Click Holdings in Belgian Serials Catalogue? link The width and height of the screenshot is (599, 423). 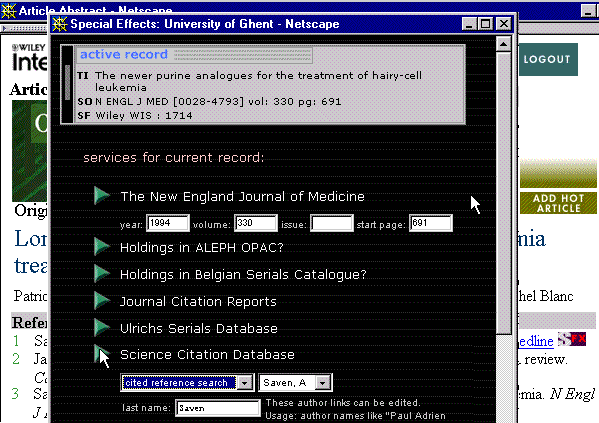point(243,274)
